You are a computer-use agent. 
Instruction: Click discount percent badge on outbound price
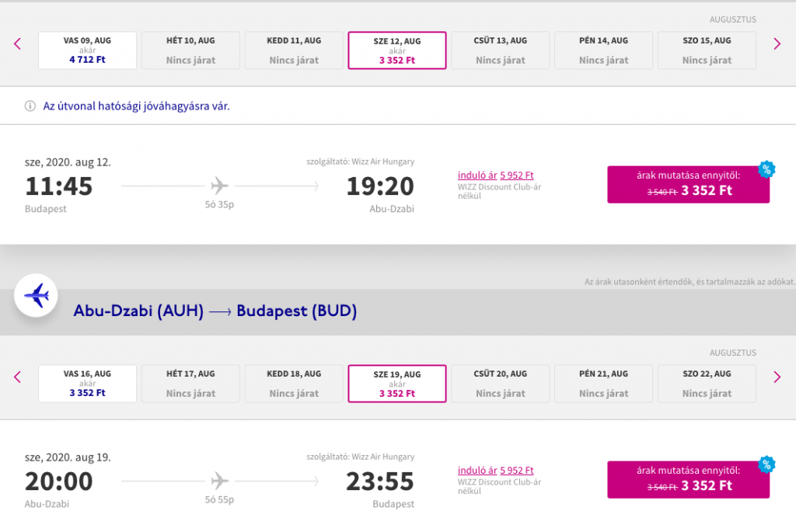click(766, 169)
